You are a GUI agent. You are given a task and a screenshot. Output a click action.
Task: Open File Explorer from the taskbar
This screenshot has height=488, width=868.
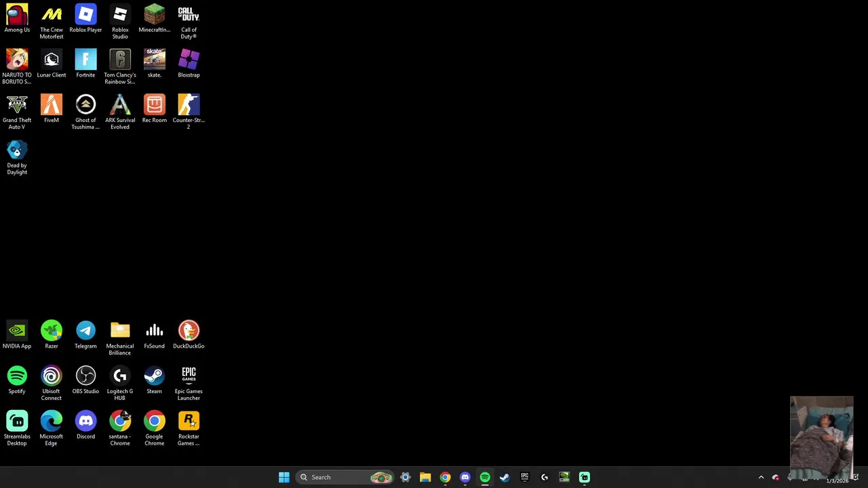tap(425, 477)
